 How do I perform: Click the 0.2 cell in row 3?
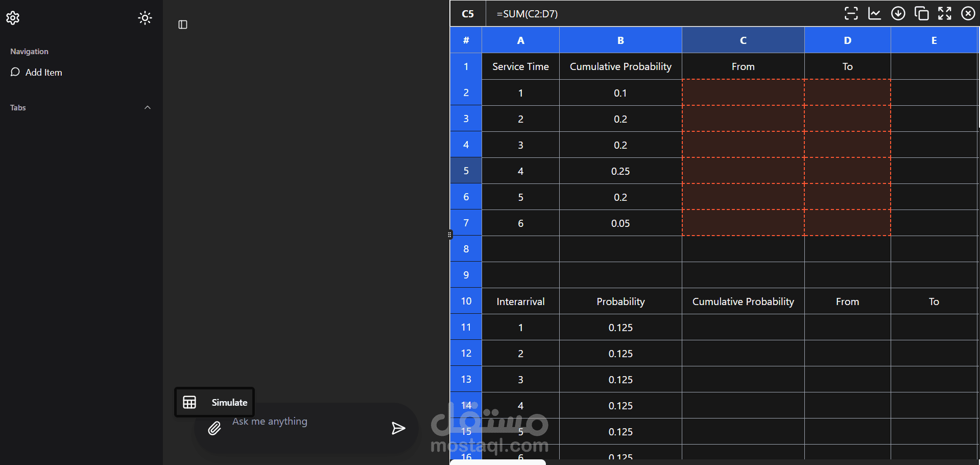[620, 119]
